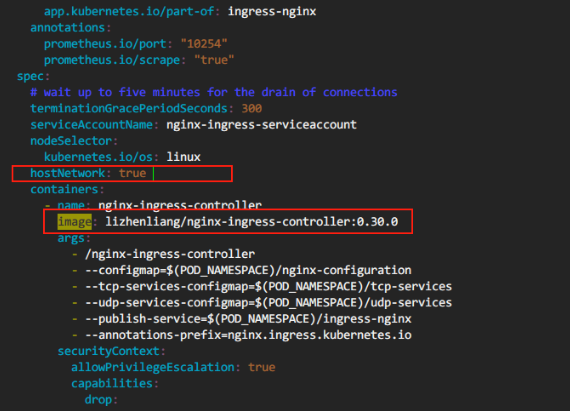Select the "10254" port value
Viewport: 570px width, 411px height.
point(204,44)
